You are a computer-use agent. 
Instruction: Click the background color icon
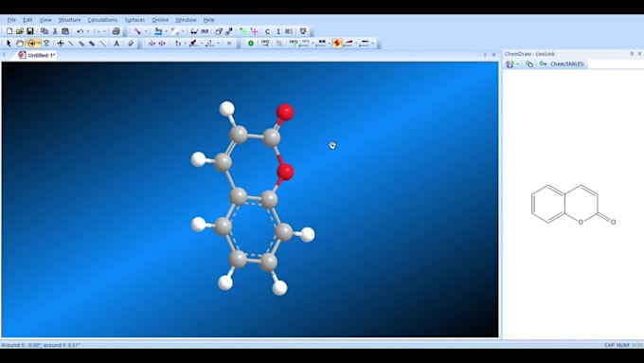(x=158, y=31)
